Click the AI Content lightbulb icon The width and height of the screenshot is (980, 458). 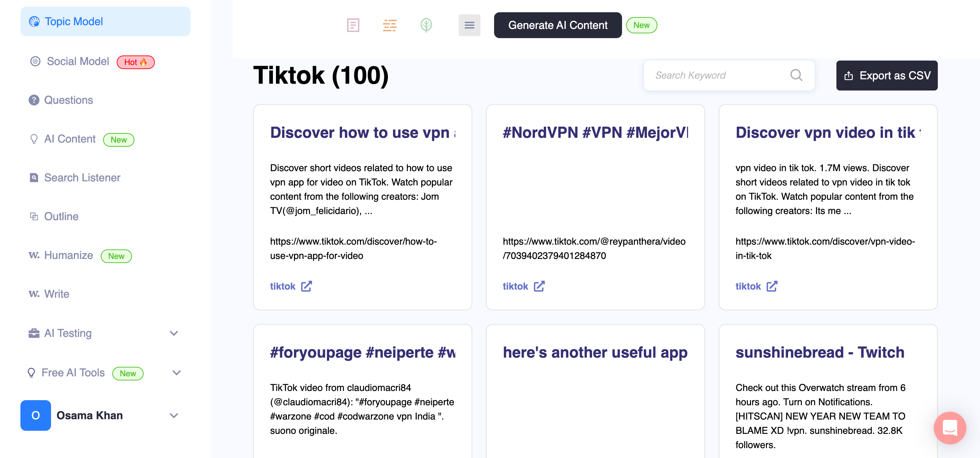34,139
